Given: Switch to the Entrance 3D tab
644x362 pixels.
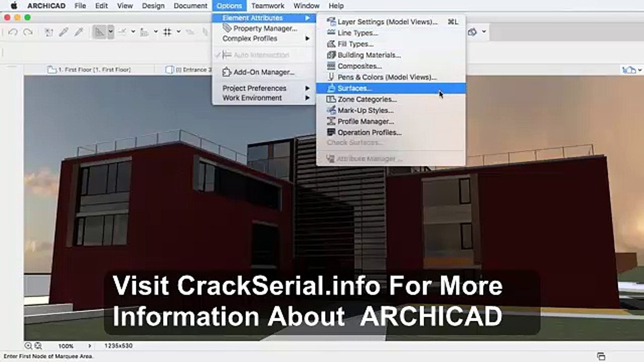Looking at the screenshot, I should [189, 70].
